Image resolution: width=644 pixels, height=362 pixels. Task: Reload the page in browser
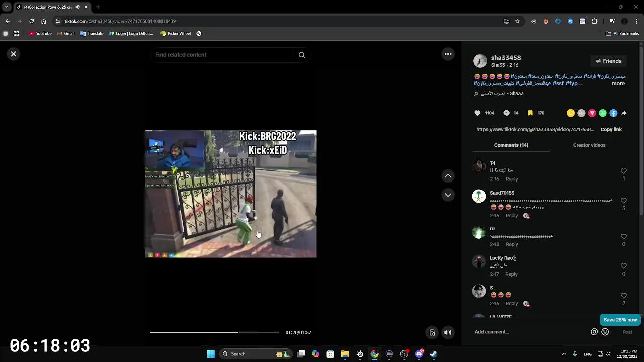pyautogui.click(x=31, y=21)
